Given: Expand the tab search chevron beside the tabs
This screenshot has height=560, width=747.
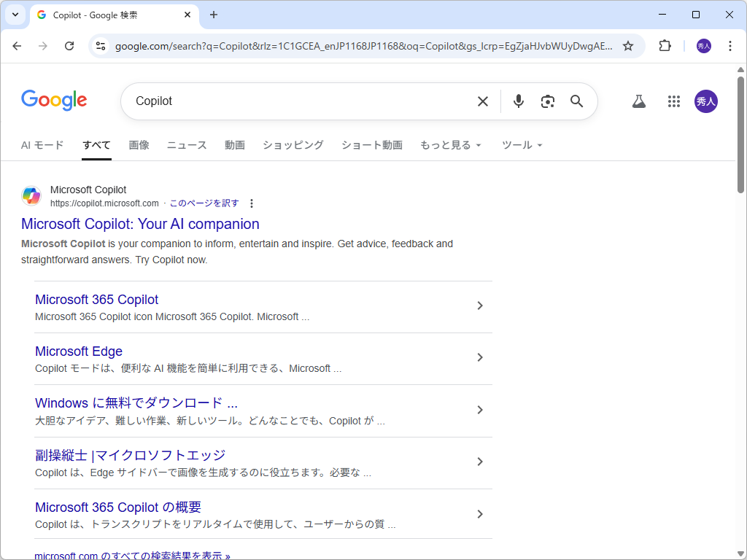Looking at the screenshot, I should (x=15, y=15).
